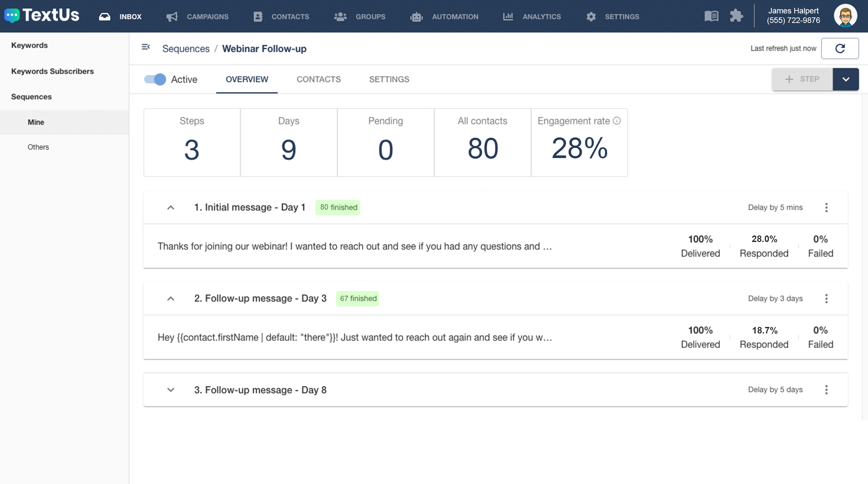The width and height of the screenshot is (868, 484).
Task: Open the dropdown arrow beside Step button
Action: click(845, 79)
